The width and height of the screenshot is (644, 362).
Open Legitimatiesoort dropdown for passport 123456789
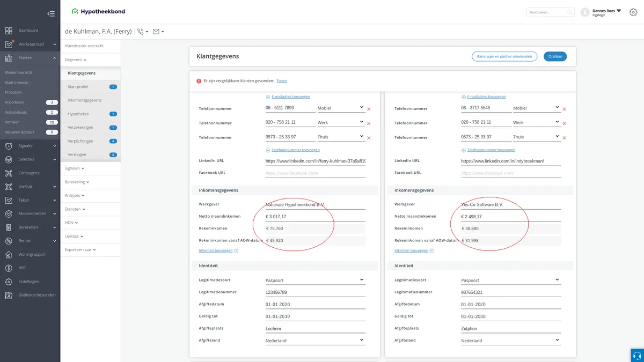pos(315,280)
